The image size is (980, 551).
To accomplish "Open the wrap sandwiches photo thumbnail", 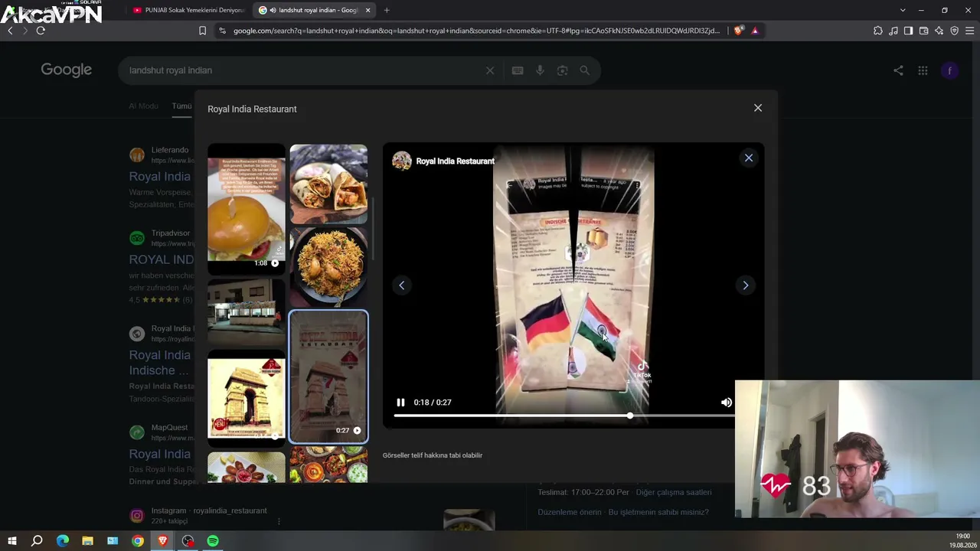I will click(328, 184).
